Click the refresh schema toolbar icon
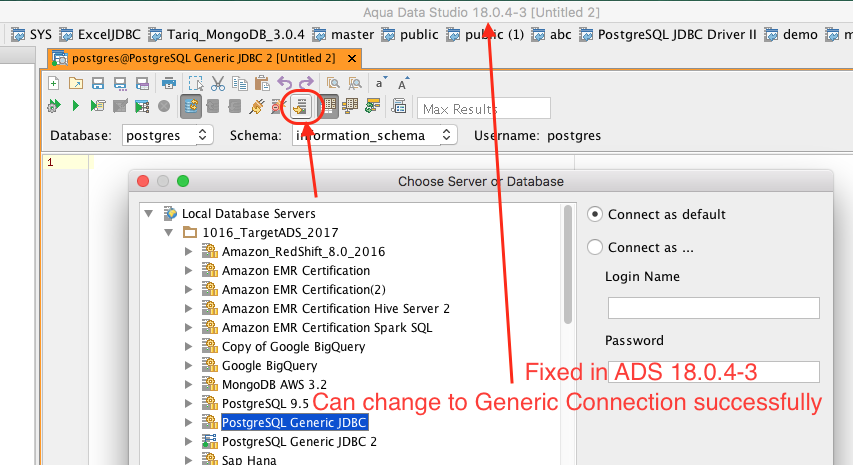The width and height of the screenshot is (853, 465). pos(373,106)
